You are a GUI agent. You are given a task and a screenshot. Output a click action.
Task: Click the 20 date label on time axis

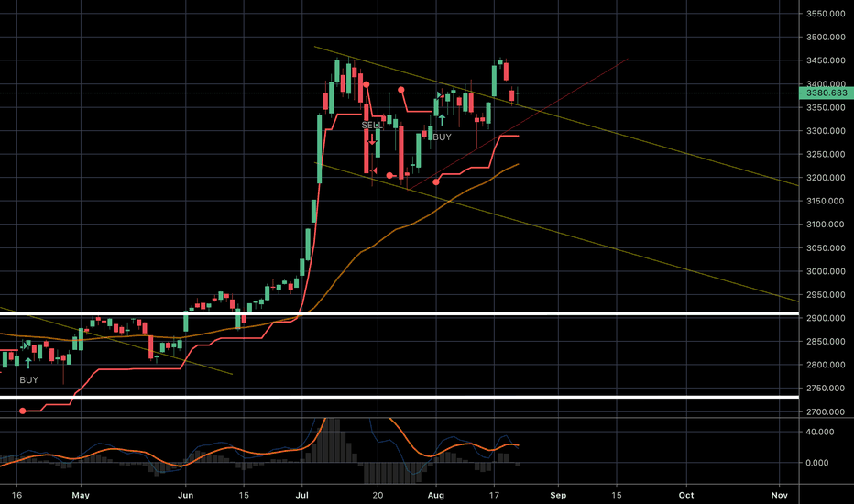(x=378, y=495)
